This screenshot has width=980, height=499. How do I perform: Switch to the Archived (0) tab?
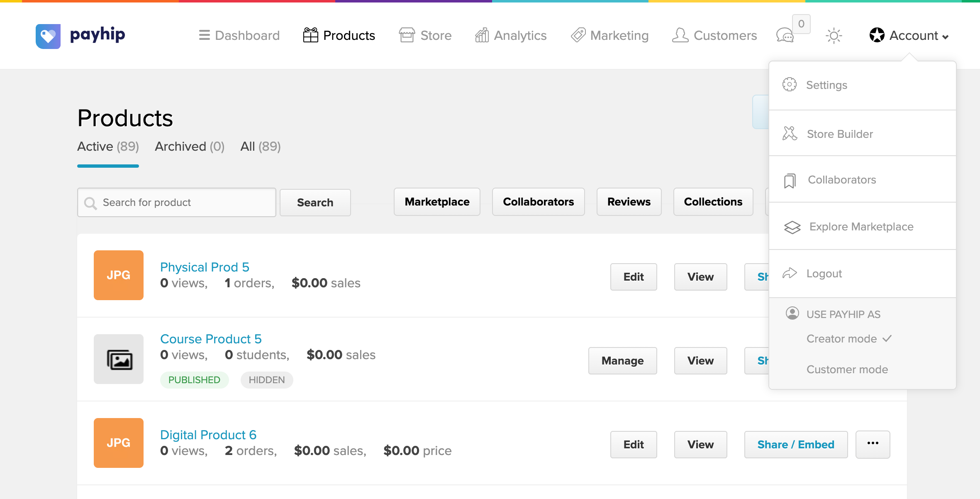[x=190, y=147]
